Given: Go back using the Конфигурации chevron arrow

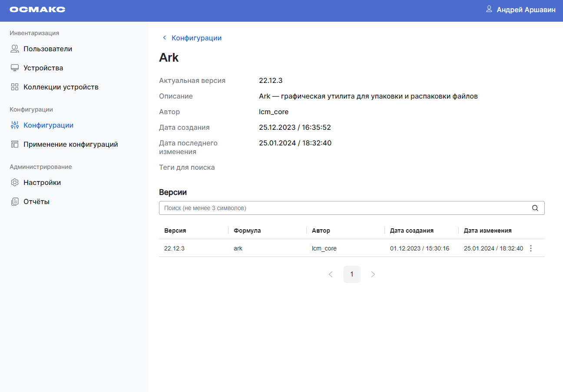Looking at the screenshot, I should point(164,38).
